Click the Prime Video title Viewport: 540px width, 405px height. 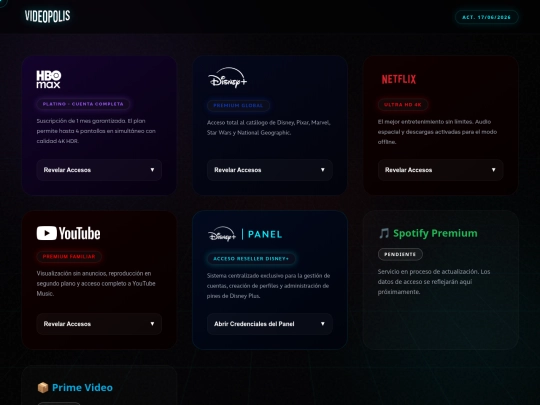[82, 387]
